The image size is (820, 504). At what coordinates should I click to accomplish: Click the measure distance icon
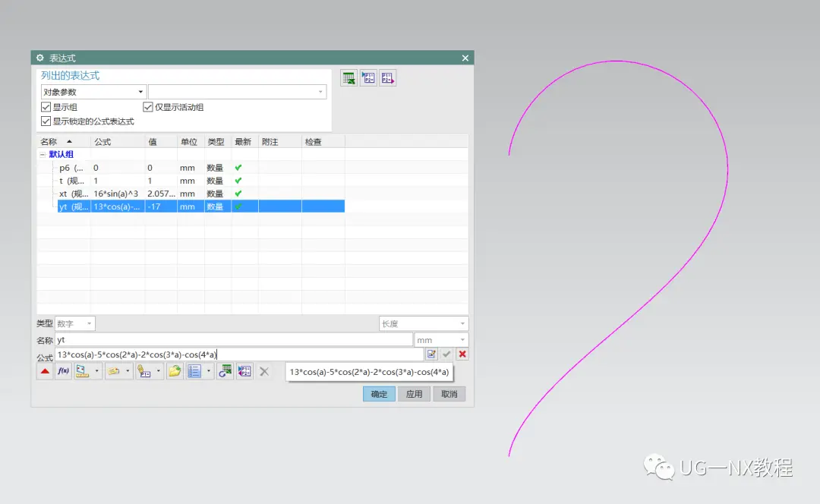[82, 372]
